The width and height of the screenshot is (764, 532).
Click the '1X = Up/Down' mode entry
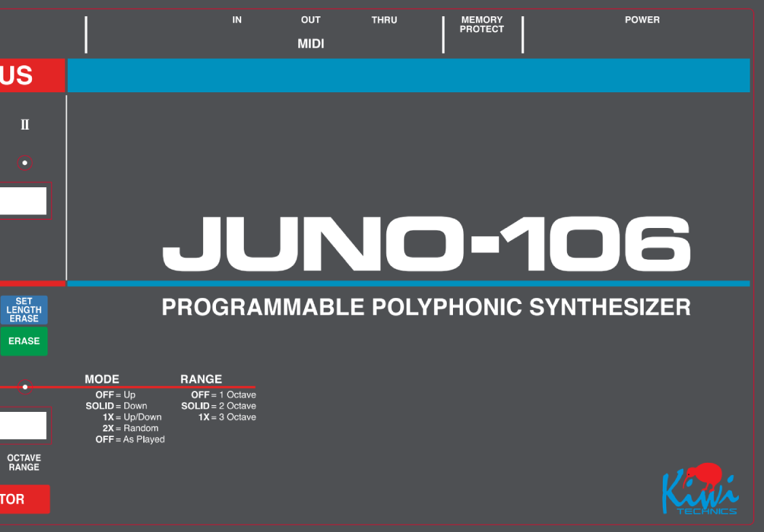pos(132,417)
